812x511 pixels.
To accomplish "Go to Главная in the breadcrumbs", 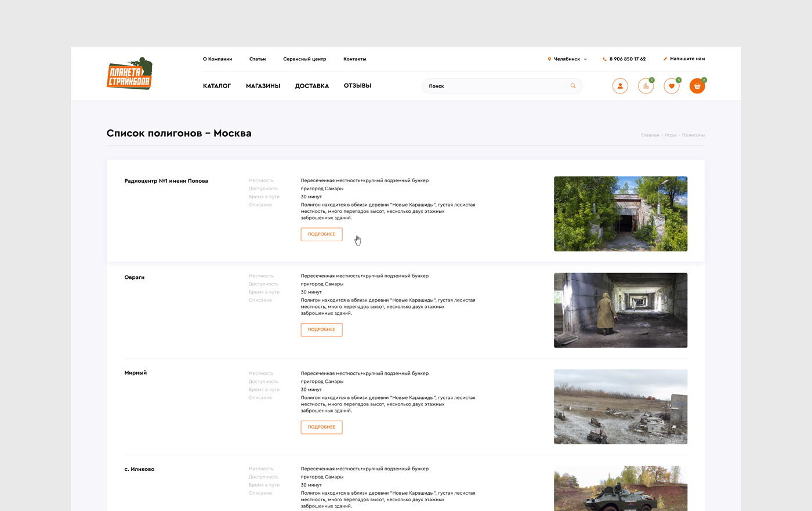I will pyautogui.click(x=650, y=135).
